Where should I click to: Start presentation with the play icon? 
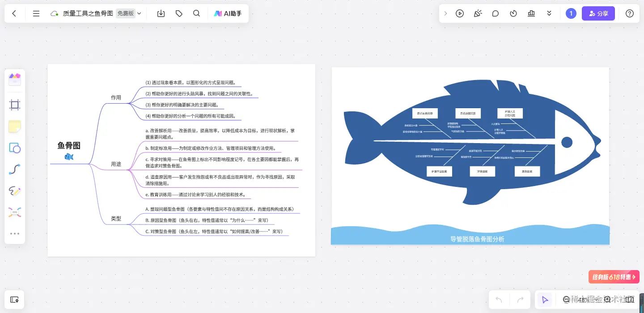click(460, 13)
